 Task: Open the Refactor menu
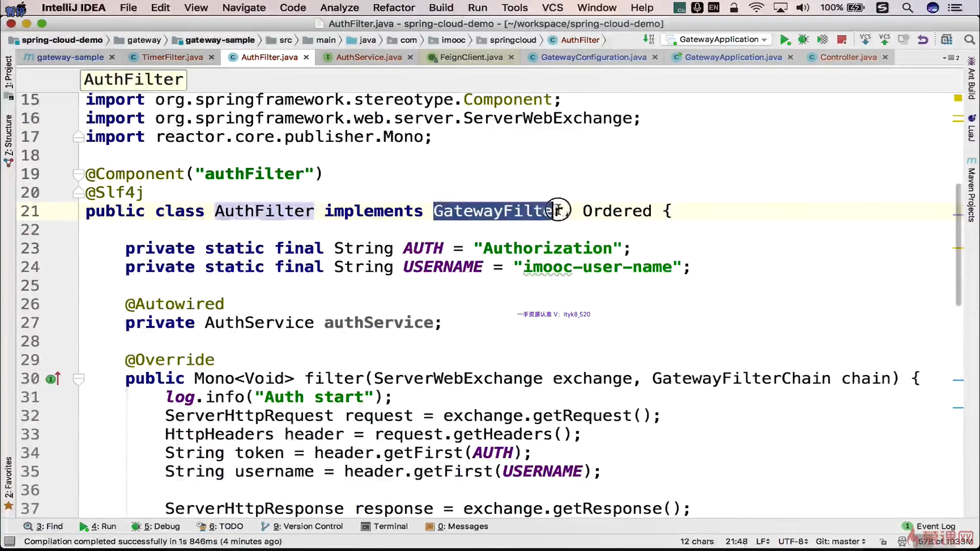click(x=394, y=8)
